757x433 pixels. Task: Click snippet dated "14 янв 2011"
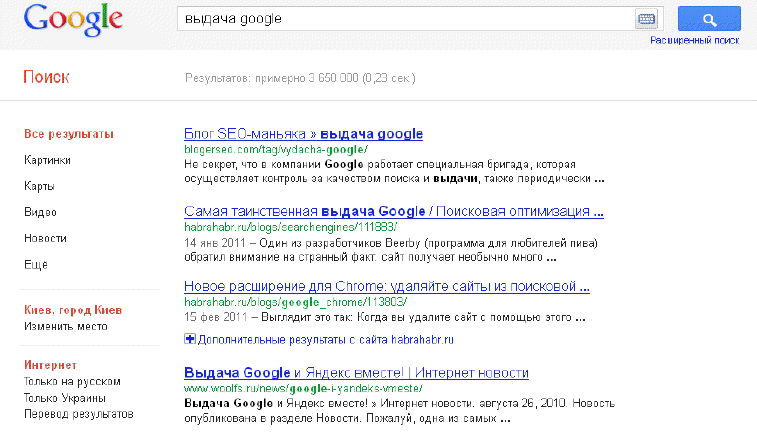point(391,250)
